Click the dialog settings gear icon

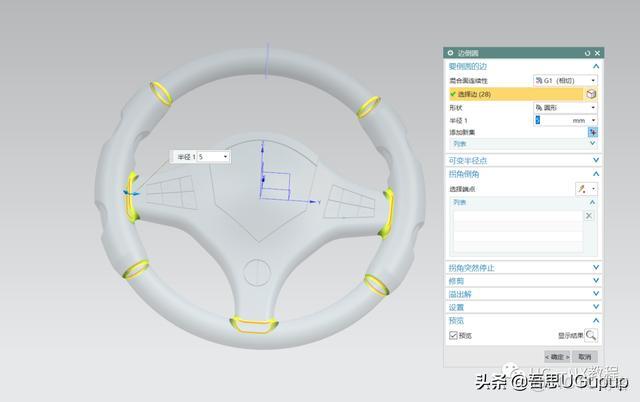pos(450,53)
